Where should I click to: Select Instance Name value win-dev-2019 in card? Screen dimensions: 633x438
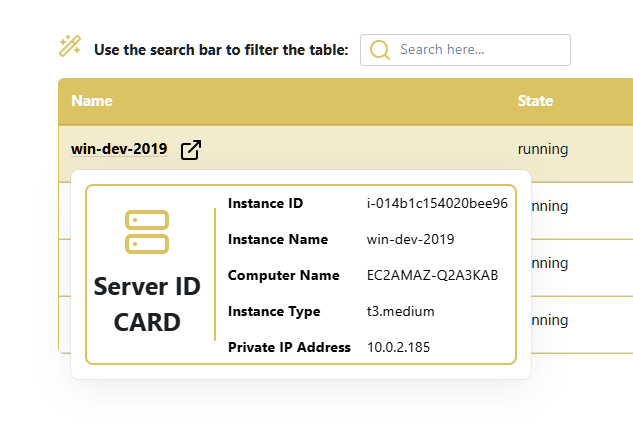tap(411, 239)
